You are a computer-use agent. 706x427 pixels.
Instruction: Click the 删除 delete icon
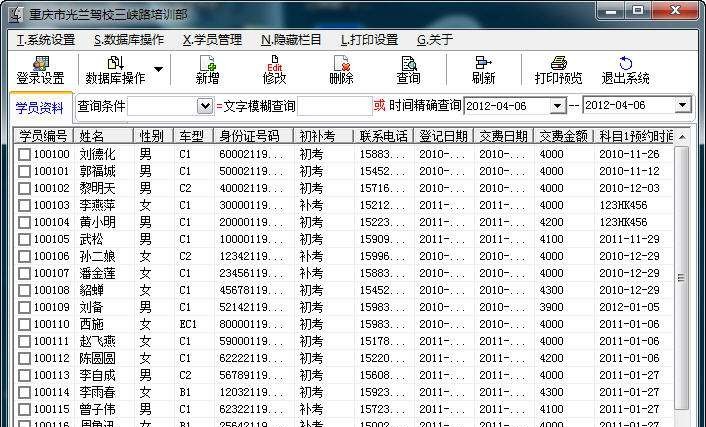click(x=341, y=70)
